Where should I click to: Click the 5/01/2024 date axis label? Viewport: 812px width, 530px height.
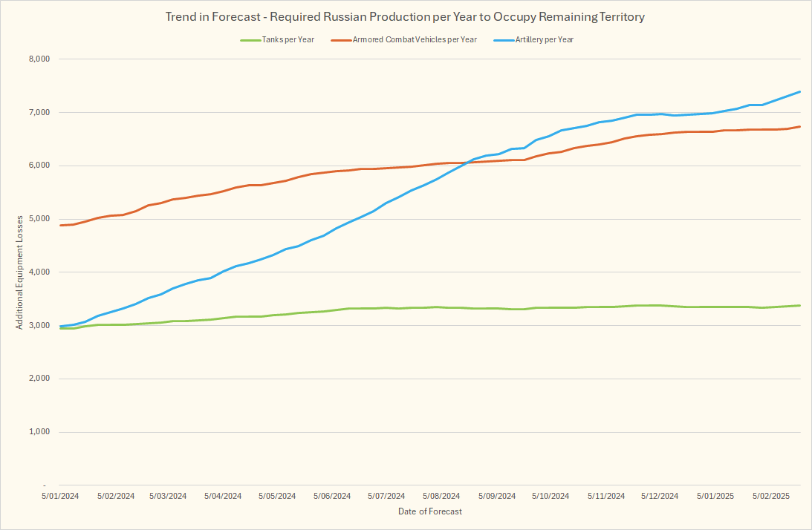click(x=61, y=496)
